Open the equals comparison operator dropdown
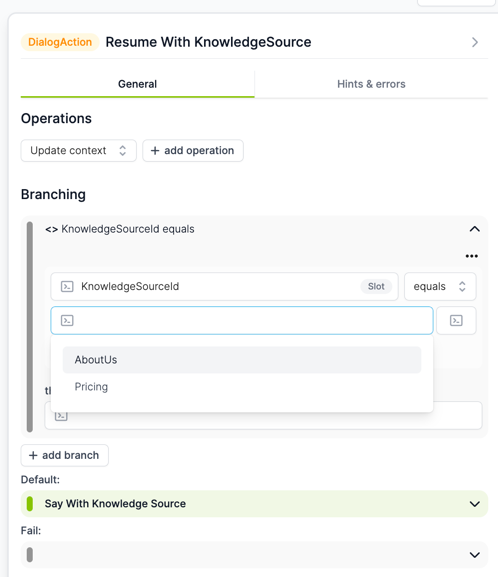498x577 pixels. [440, 286]
